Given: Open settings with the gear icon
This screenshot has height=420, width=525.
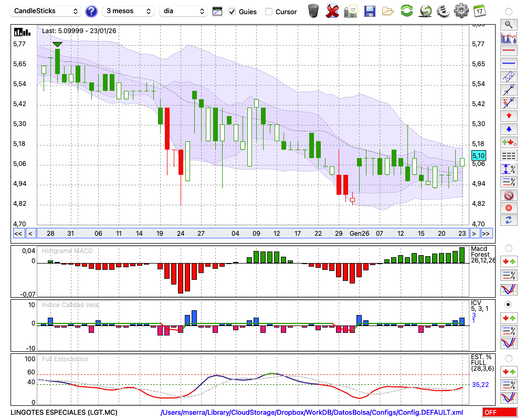Looking at the screenshot, I should click(x=461, y=11).
